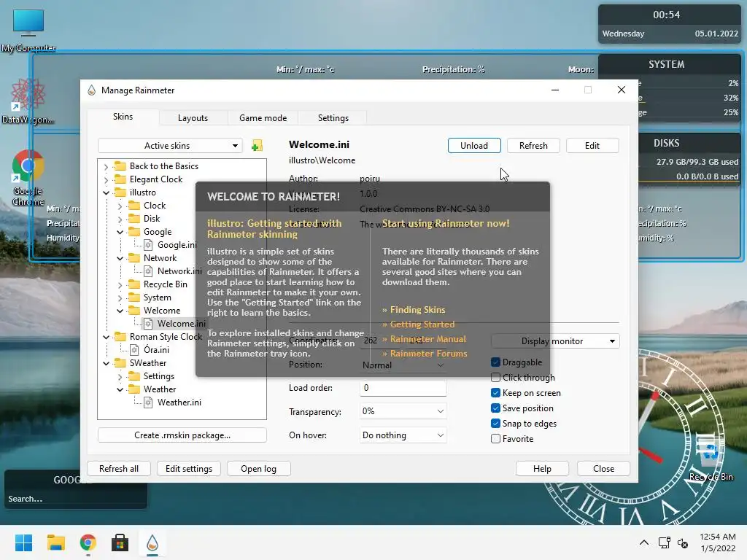747x560 pixels.
Task: Click the Back to the Basics folder icon
Action: (x=120, y=166)
